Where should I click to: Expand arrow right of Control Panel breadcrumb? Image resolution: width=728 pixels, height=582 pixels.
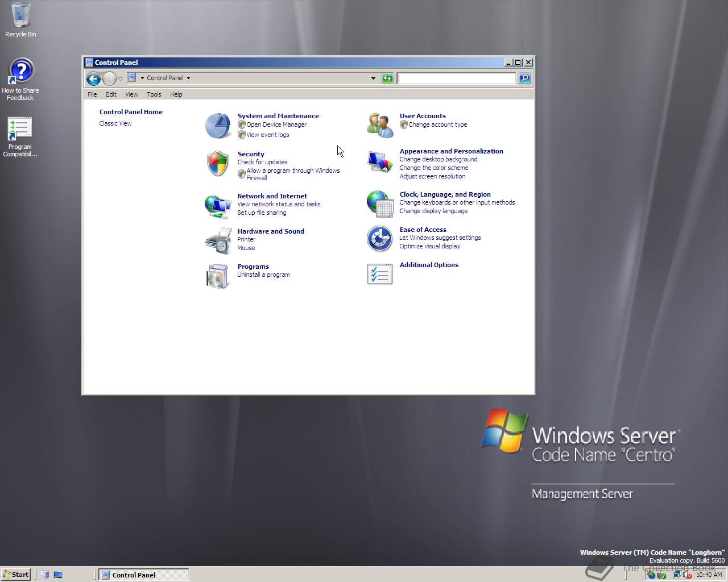pos(188,78)
